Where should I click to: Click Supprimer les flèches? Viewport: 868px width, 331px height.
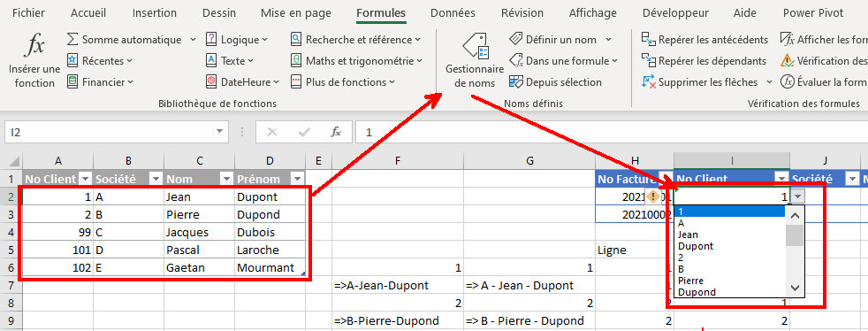(699, 82)
